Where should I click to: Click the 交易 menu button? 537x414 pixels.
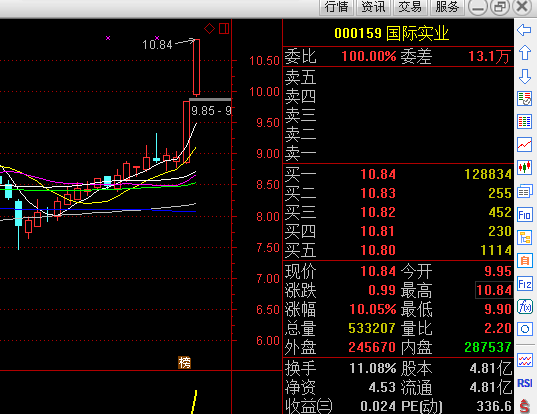[x=410, y=7]
